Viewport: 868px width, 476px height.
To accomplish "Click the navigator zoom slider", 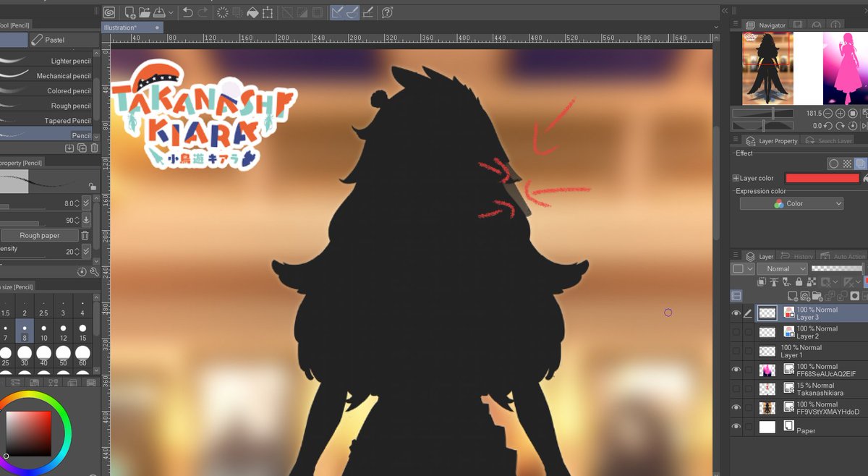I will (763, 114).
